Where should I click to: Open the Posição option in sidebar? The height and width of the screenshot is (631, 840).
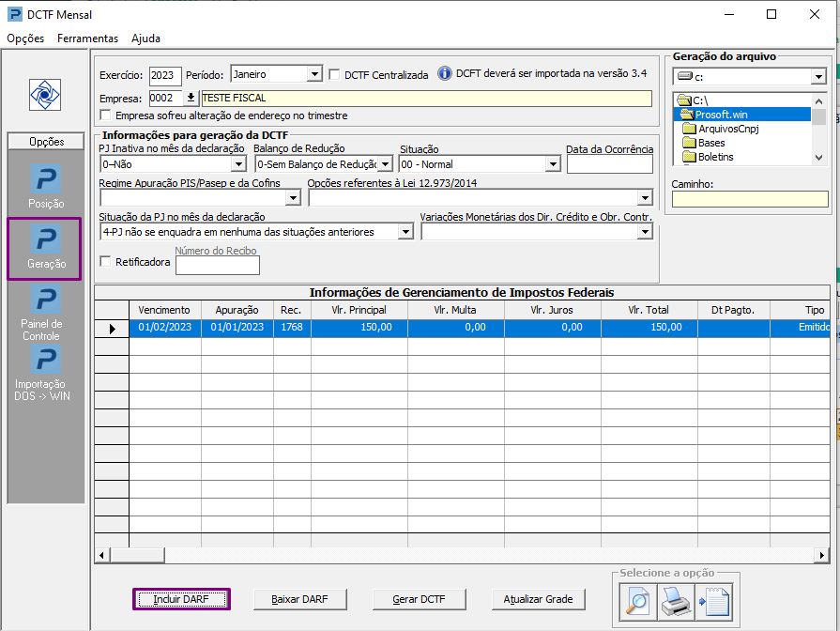pyautogui.click(x=46, y=186)
